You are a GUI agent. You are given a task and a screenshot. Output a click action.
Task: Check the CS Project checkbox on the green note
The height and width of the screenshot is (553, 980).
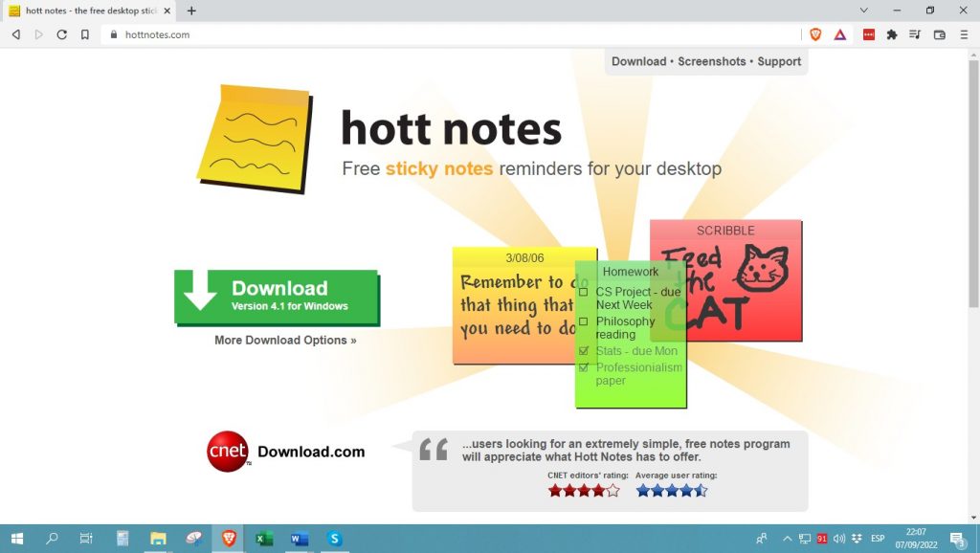click(x=584, y=293)
